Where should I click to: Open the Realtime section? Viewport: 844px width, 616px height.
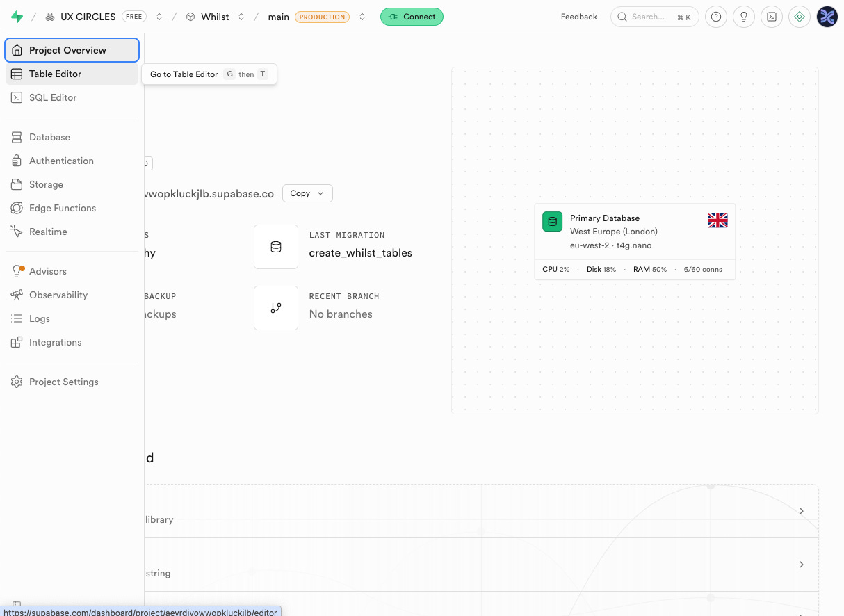[72, 232]
